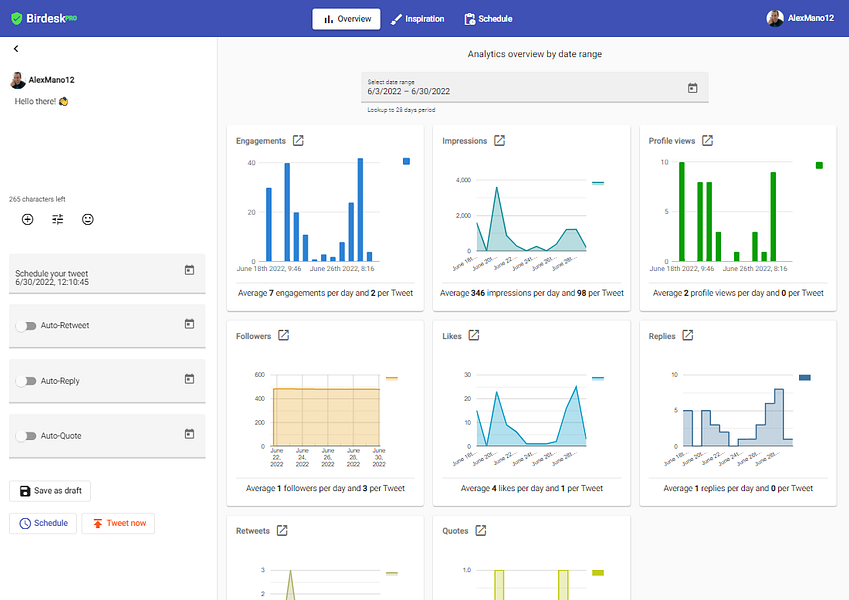Viewport: 849px width, 600px height.
Task: Open calendar icon in Auto-Reply row
Action: (189, 379)
